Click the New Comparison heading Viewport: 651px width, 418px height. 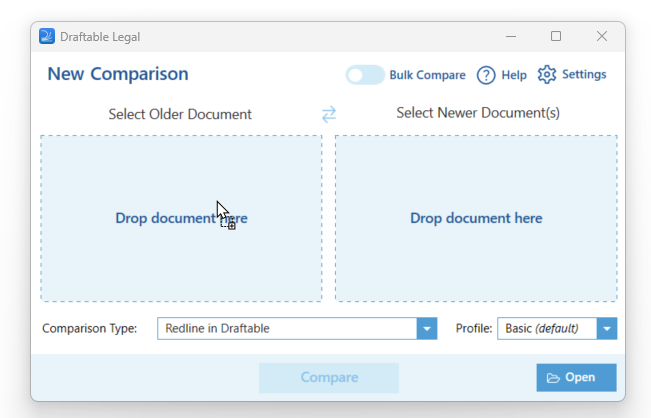(118, 74)
